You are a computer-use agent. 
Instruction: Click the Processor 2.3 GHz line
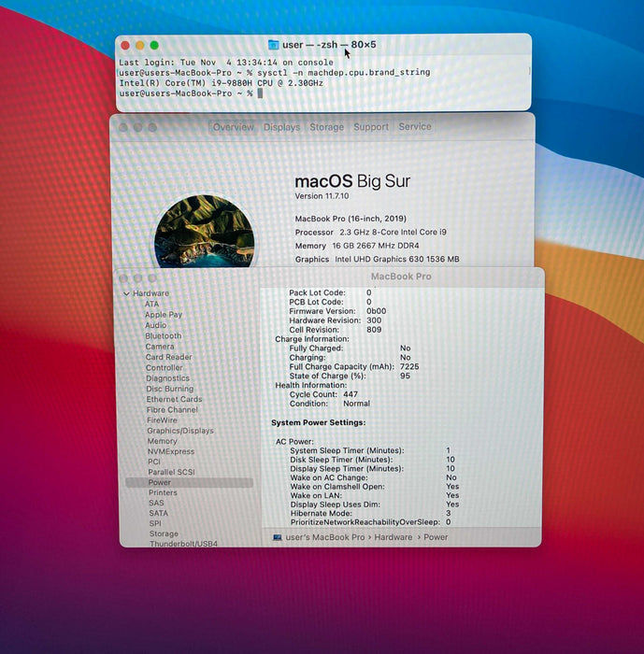pos(371,233)
